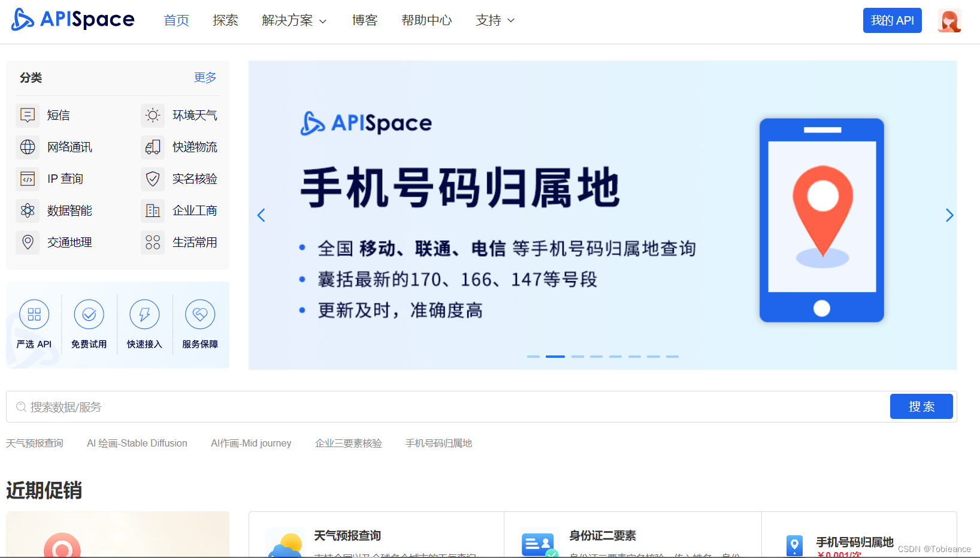Click the 严选 API circle icon
The height and width of the screenshot is (558, 980).
coord(34,314)
